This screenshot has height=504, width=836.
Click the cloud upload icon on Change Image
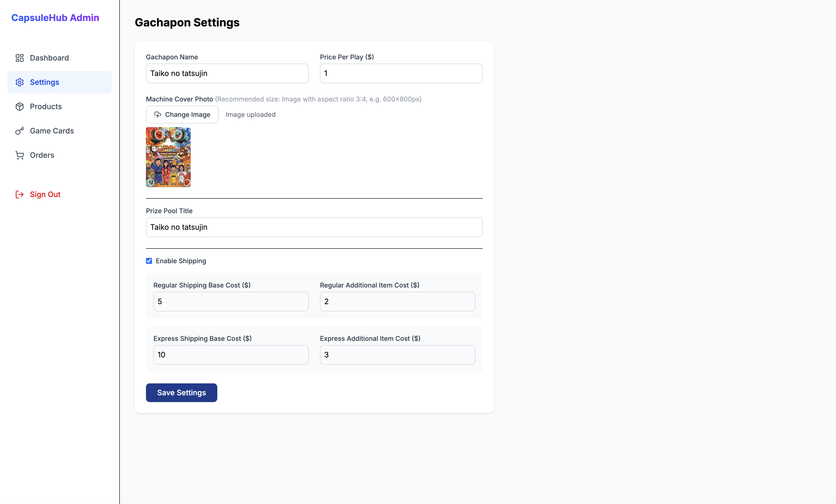click(158, 115)
